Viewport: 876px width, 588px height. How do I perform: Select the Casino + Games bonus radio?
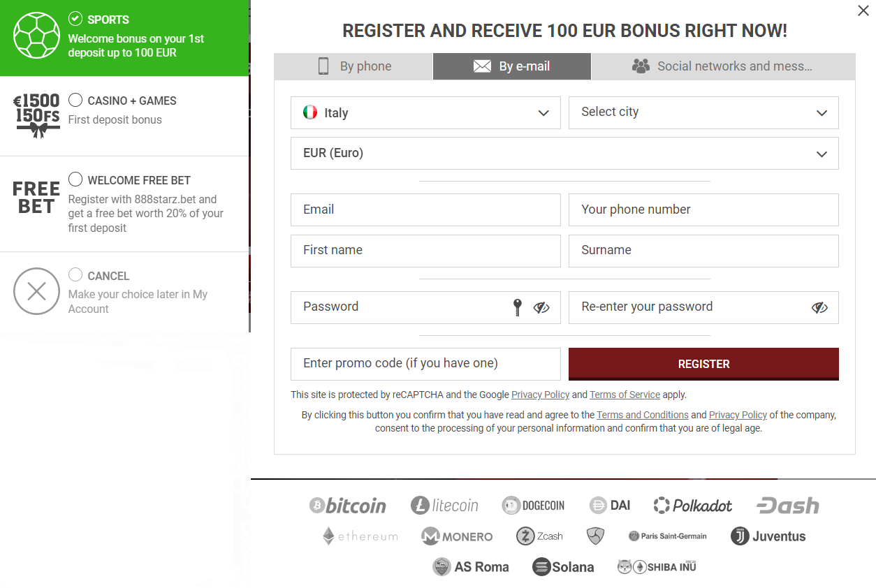pos(75,100)
